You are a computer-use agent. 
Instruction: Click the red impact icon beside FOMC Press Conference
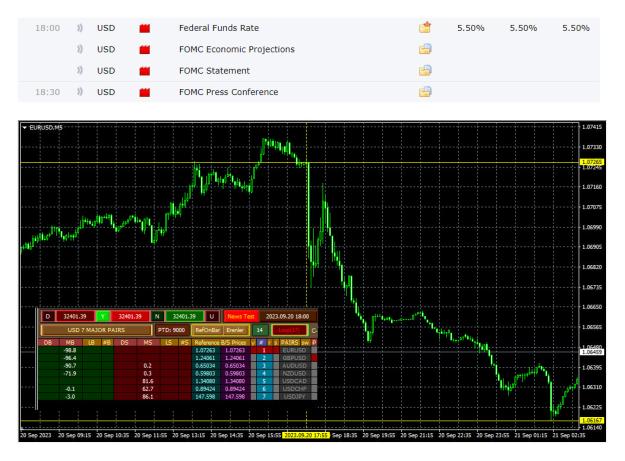[145, 92]
